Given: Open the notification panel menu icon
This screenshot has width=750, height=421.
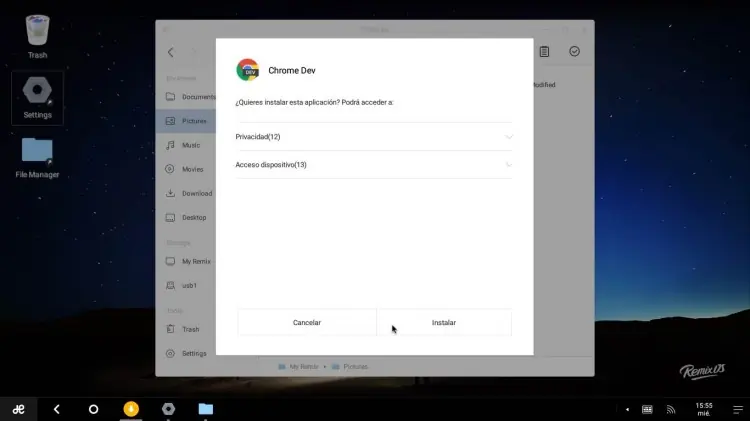Looking at the screenshot, I should (x=738, y=410).
